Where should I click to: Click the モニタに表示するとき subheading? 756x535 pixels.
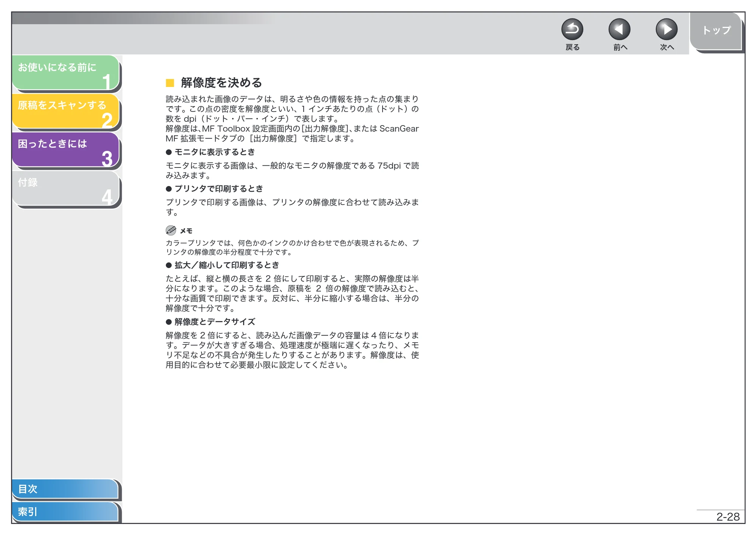(x=215, y=152)
